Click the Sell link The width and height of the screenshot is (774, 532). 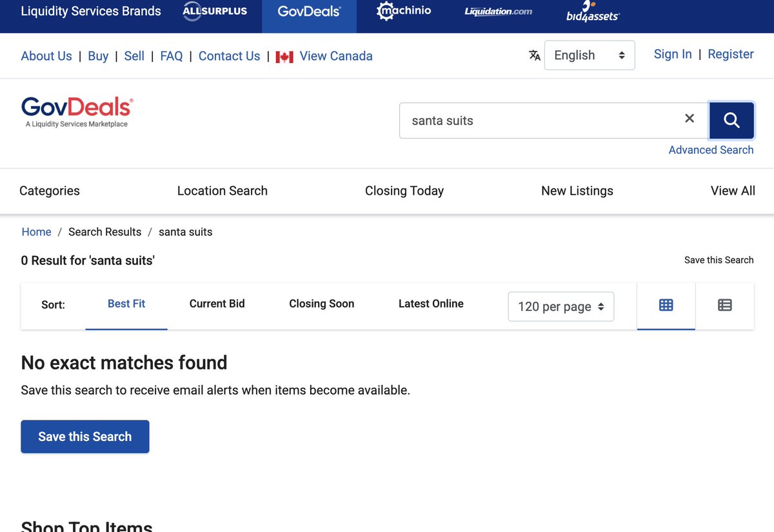coord(134,56)
